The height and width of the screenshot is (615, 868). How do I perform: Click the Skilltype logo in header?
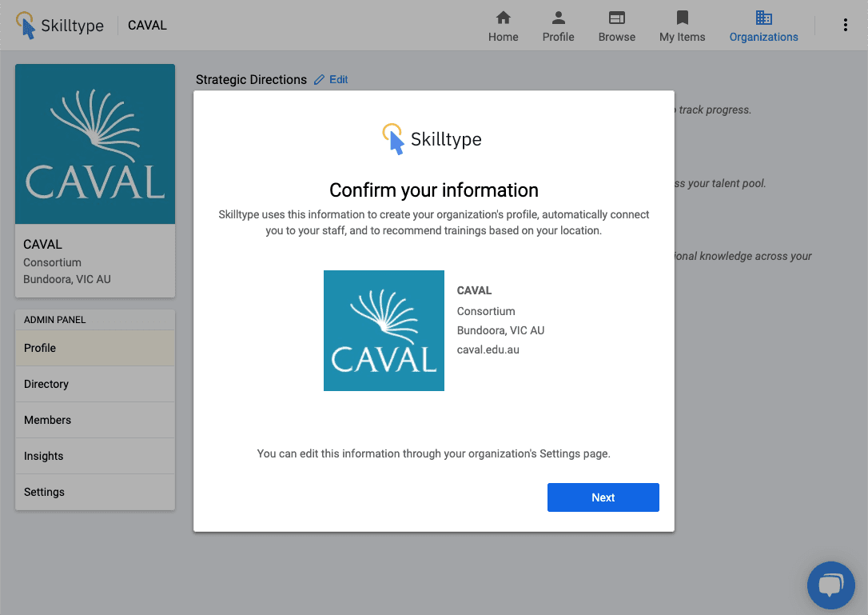(59, 26)
